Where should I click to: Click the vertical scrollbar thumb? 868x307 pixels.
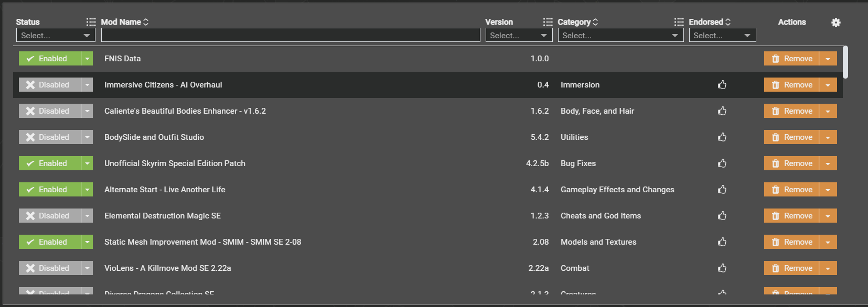tap(845, 62)
